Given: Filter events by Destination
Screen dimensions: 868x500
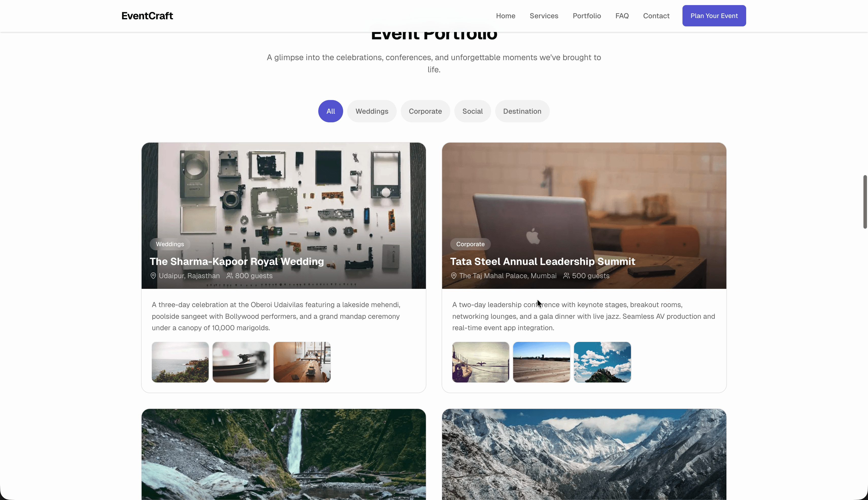Looking at the screenshot, I should point(522,111).
